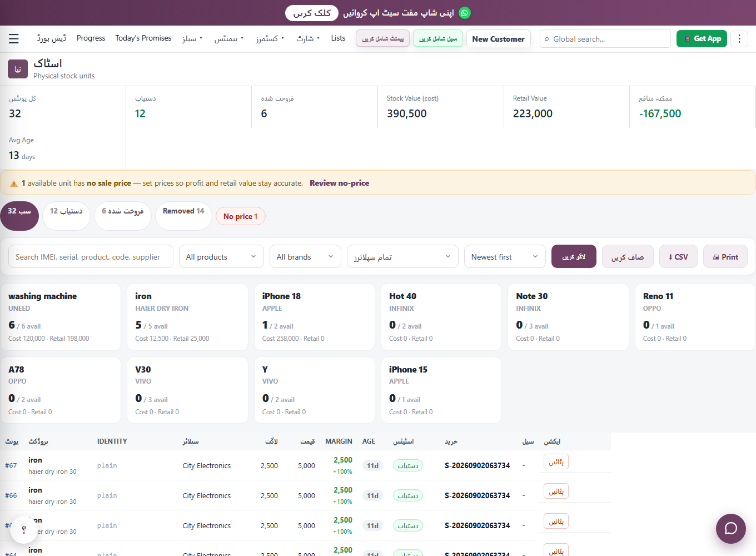Image resolution: width=756 pixels, height=556 pixels.
Task: Click the 11d age badge in row #66
Action: click(x=372, y=495)
